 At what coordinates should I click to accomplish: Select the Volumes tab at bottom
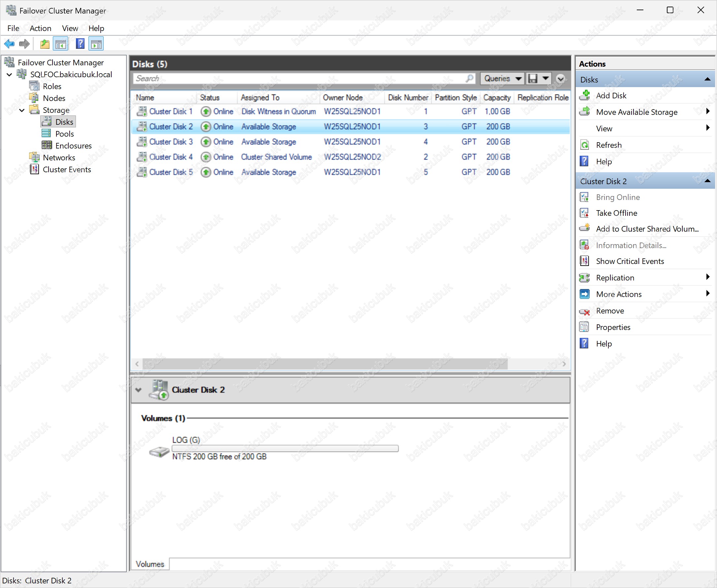tap(150, 564)
